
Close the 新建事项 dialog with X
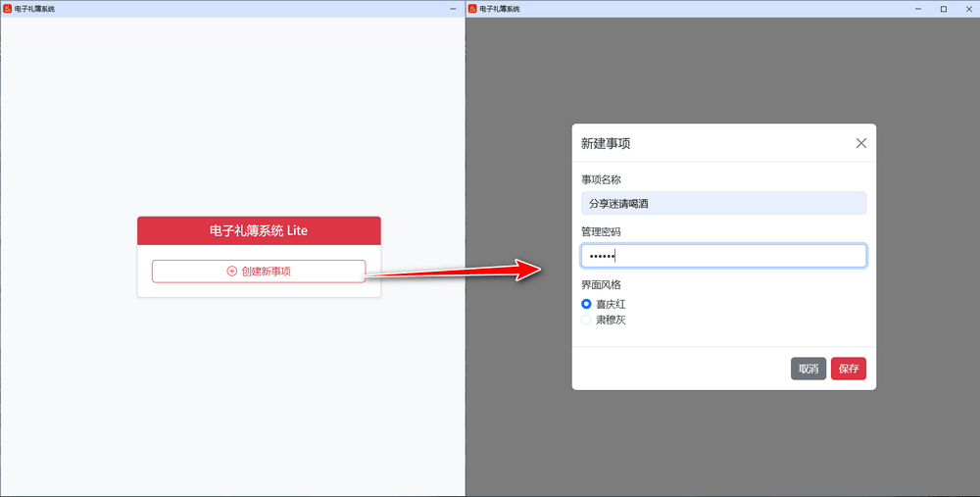861,143
